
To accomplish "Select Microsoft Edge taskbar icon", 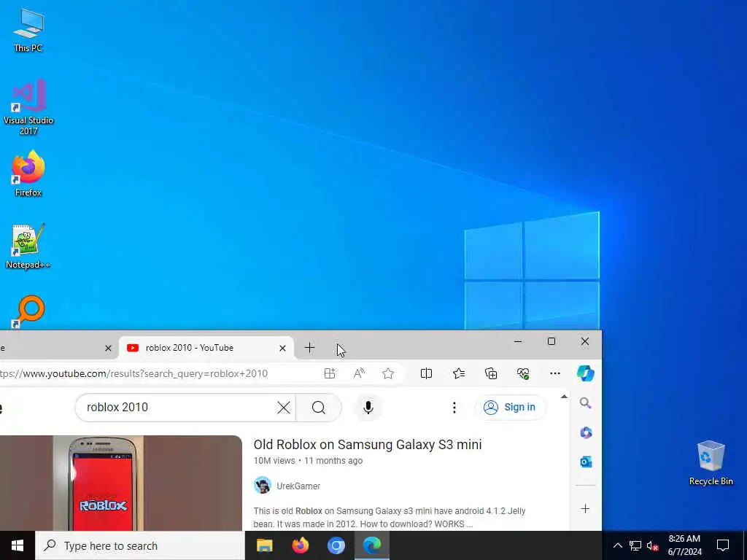I will click(x=372, y=545).
